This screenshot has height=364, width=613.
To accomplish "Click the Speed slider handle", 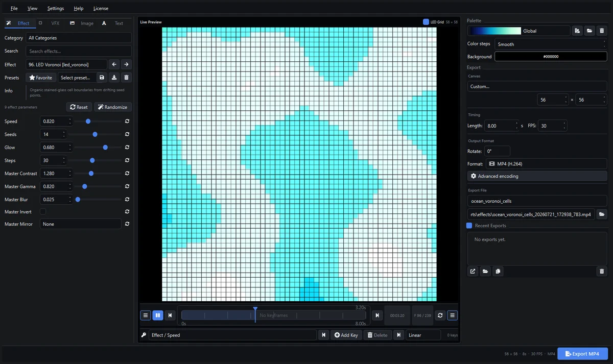I will pyautogui.click(x=88, y=122).
